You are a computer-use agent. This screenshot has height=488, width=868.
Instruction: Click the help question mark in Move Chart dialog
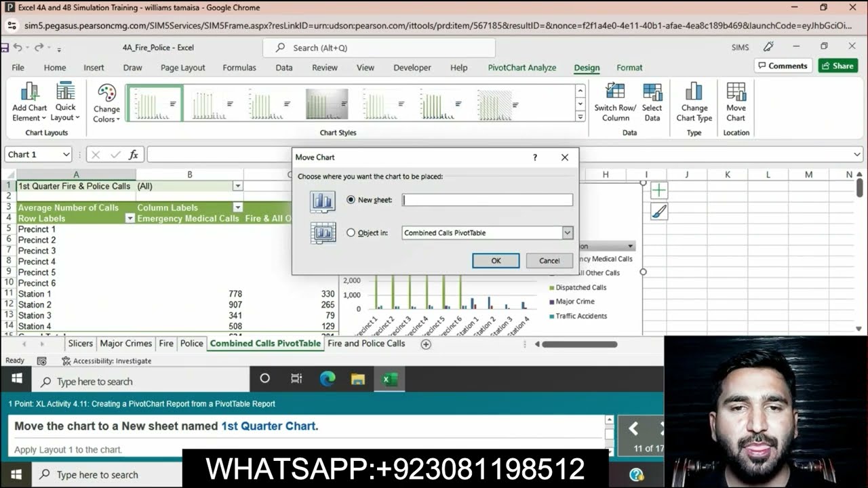[x=535, y=157]
